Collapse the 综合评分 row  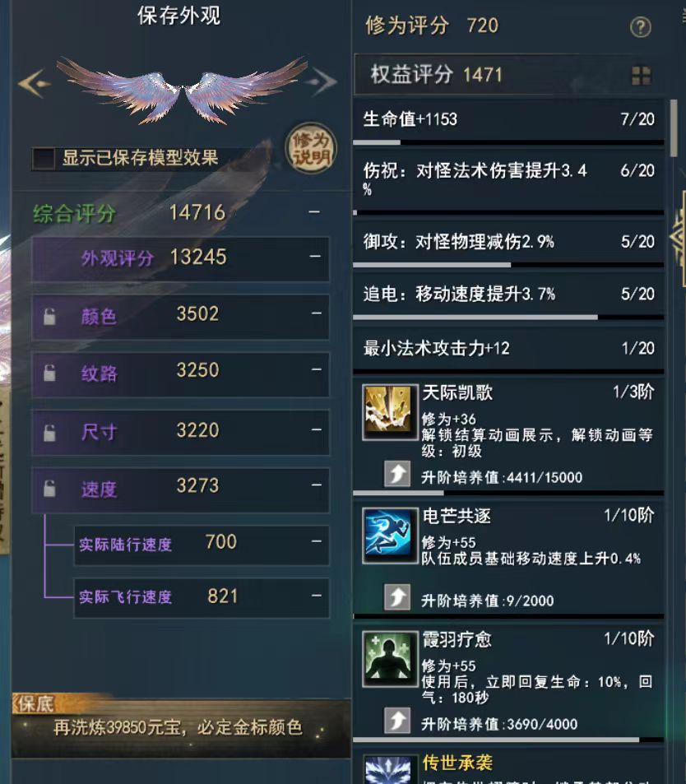point(314,212)
